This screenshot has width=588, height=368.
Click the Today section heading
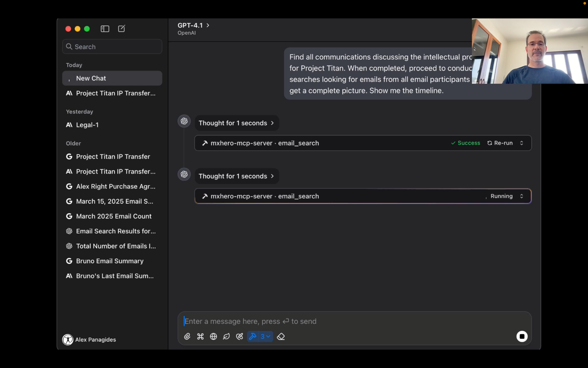(x=74, y=65)
